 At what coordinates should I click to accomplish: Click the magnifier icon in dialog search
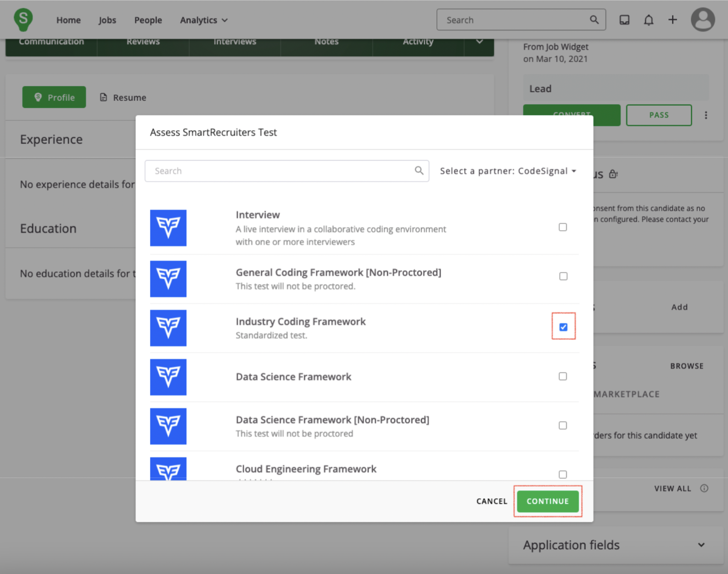(419, 170)
